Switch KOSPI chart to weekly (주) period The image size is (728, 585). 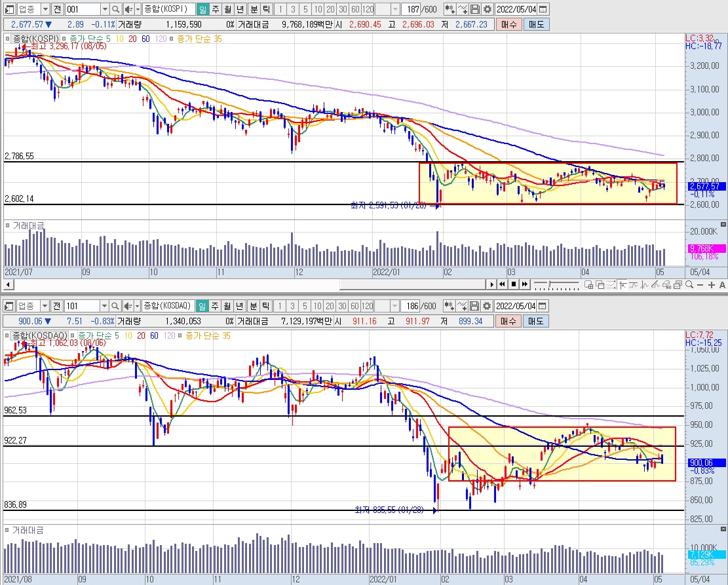(214, 9)
